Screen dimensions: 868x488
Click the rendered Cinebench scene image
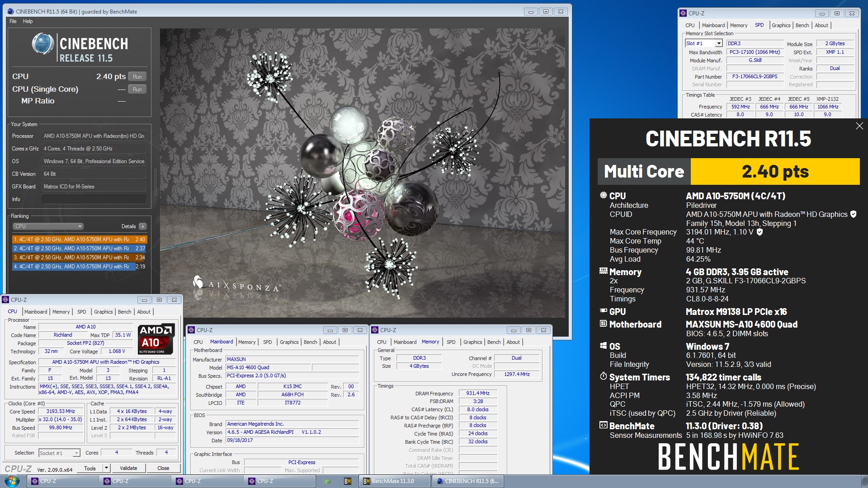click(x=363, y=173)
